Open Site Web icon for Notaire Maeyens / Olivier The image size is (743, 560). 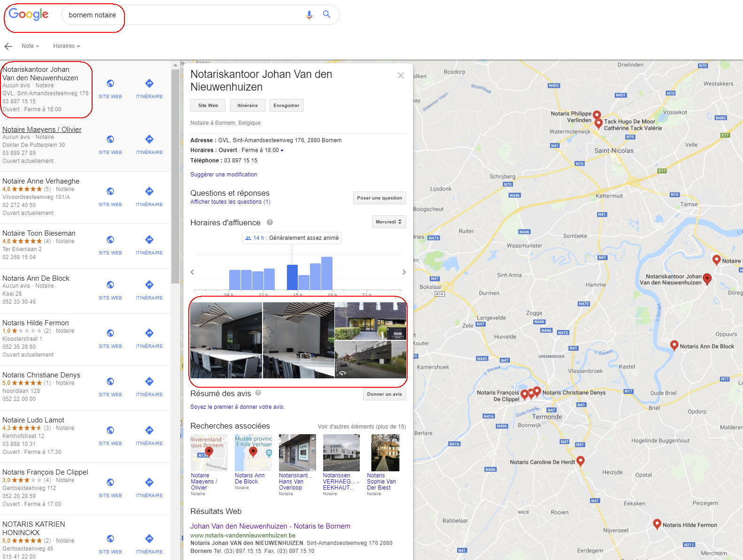coord(110,139)
